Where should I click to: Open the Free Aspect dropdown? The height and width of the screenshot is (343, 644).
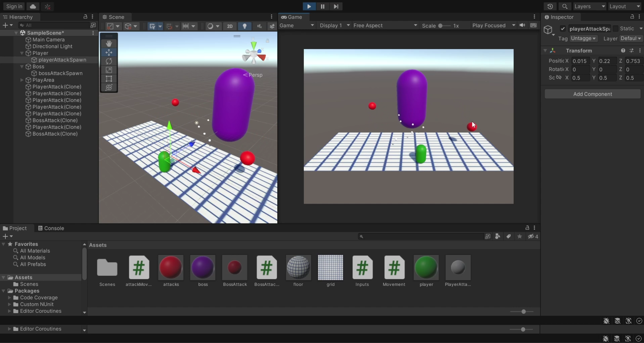click(x=385, y=26)
